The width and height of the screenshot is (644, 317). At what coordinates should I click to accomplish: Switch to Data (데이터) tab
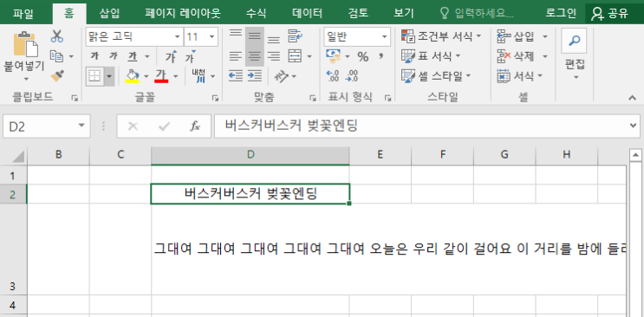point(307,13)
